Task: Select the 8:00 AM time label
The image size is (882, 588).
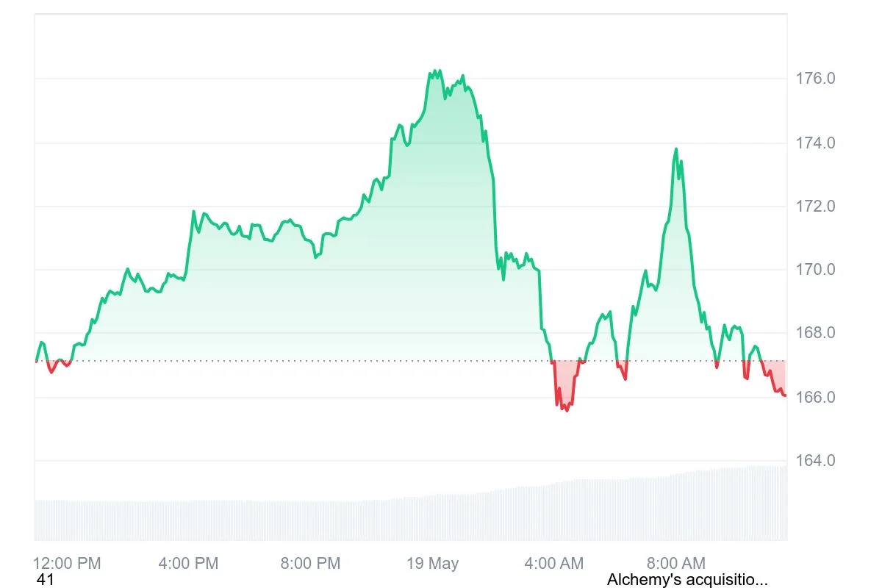Action: point(675,564)
